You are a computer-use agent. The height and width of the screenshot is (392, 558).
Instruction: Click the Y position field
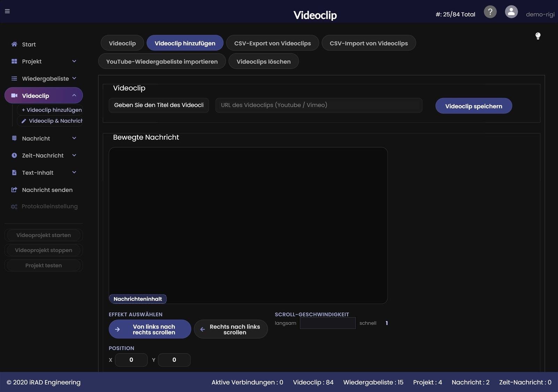point(174,360)
